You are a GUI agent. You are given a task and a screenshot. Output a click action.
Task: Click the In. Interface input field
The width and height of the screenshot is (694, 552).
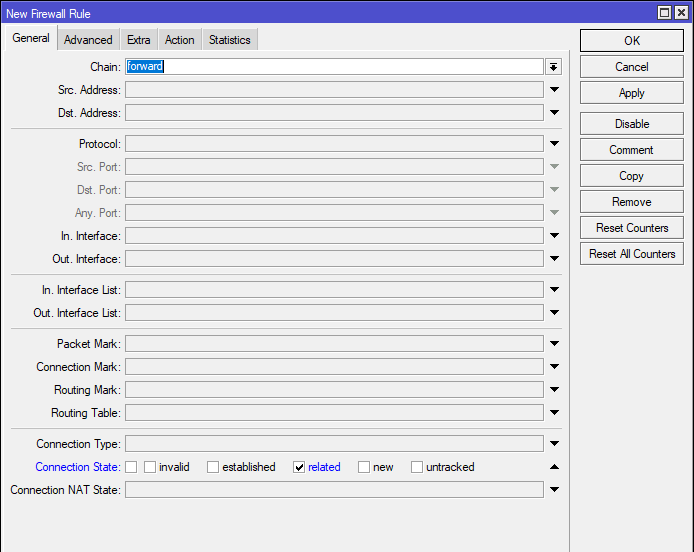(334, 235)
